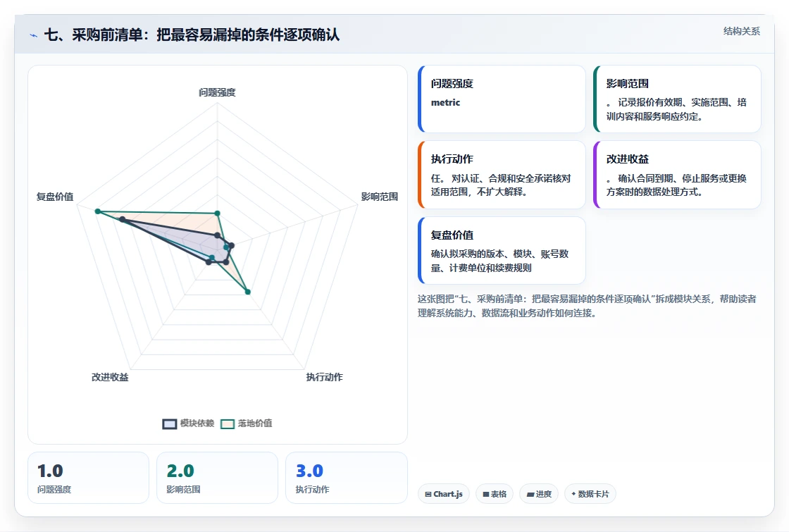Toggle the 模块依赖 legend swatch
The width and height of the screenshot is (789, 532).
pyautogui.click(x=170, y=423)
